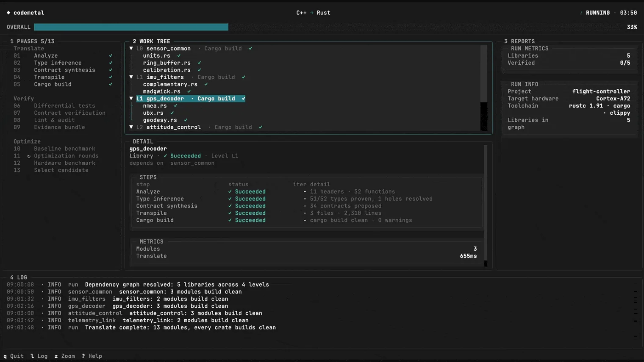
Task: Collapse the L0 sensor_common tree node
Action: [x=131, y=49]
